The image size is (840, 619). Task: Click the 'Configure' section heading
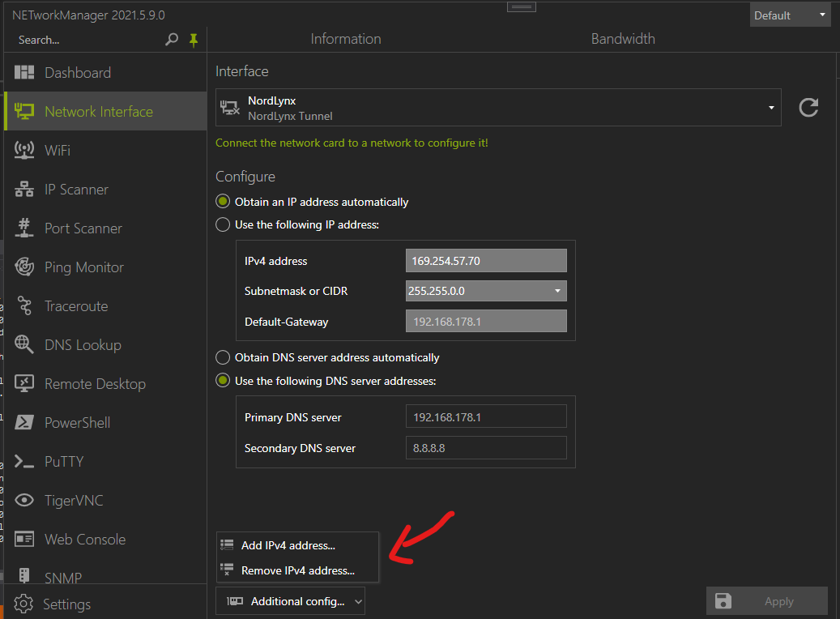point(245,177)
